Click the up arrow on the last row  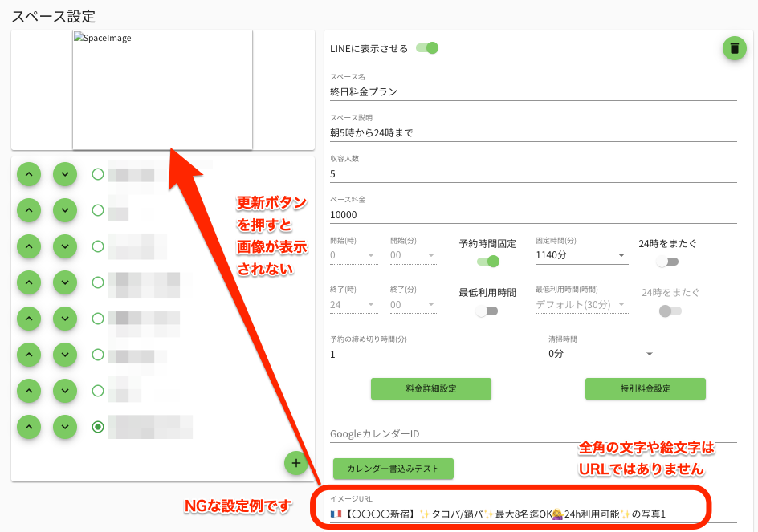pyautogui.click(x=28, y=427)
